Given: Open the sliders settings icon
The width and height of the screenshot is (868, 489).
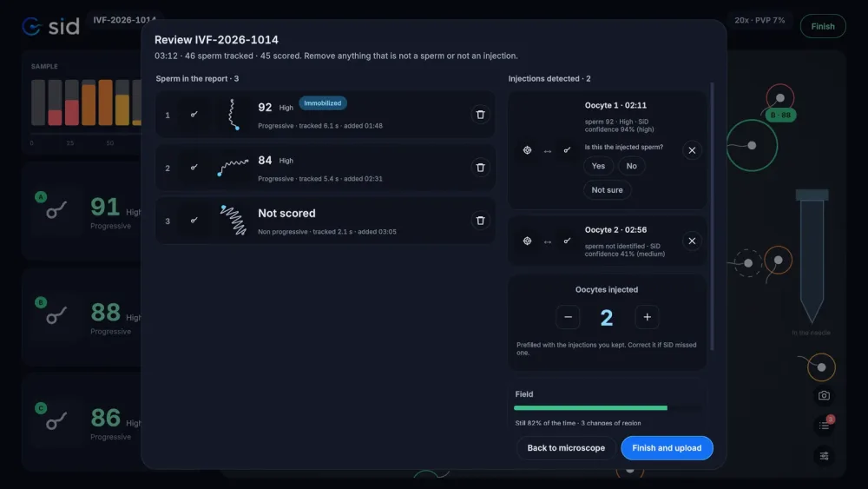Looking at the screenshot, I should click(x=824, y=456).
